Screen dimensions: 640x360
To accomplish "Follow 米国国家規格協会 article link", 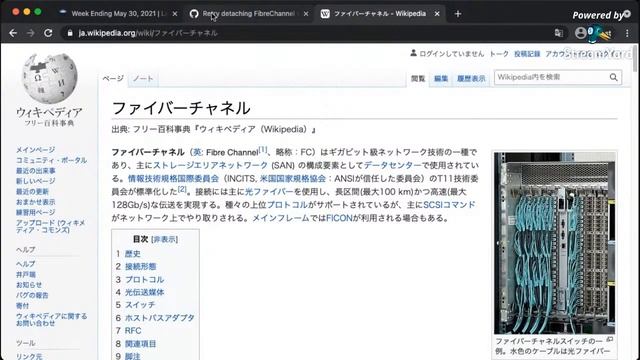I will point(293,179).
